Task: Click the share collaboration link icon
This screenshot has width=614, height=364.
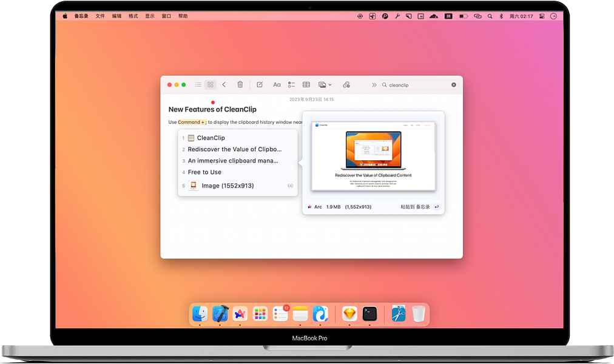Action: [346, 84]
